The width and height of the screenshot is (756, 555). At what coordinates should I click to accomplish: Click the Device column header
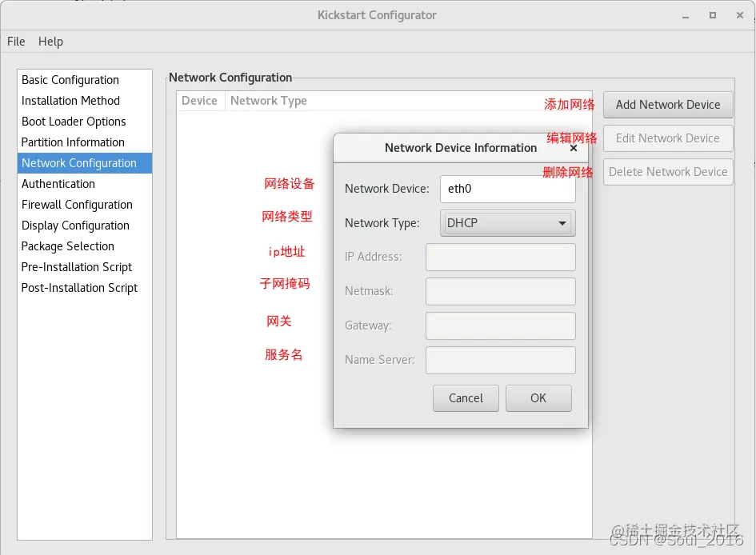click(200, 101)
